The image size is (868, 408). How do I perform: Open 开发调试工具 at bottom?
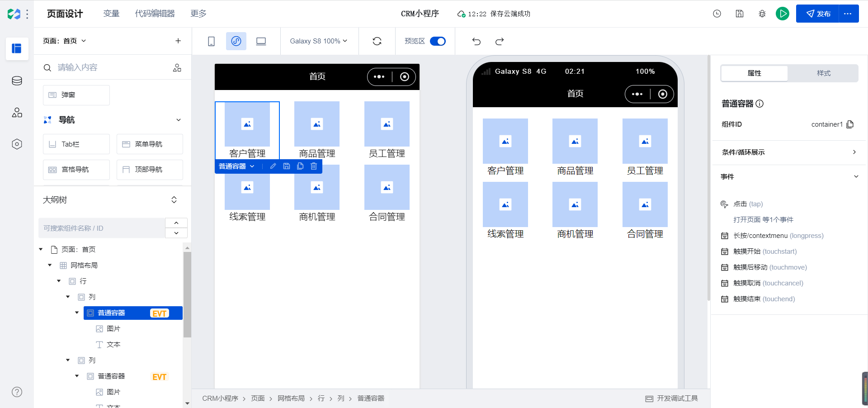672,399
